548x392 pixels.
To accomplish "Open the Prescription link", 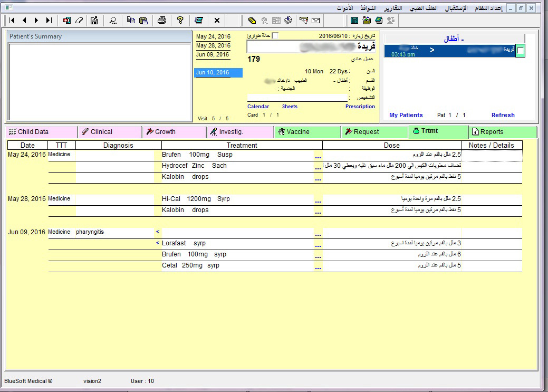I will point(360,106).
